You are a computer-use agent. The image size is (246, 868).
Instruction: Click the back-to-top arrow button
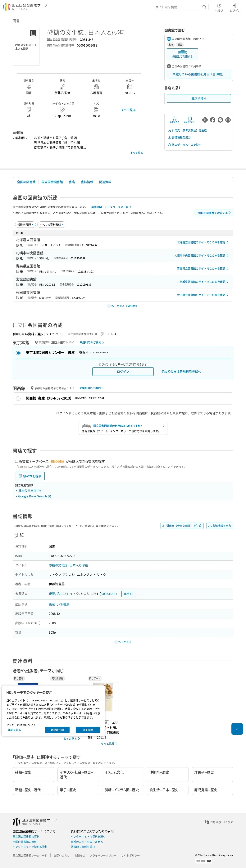tap(237, 729)
